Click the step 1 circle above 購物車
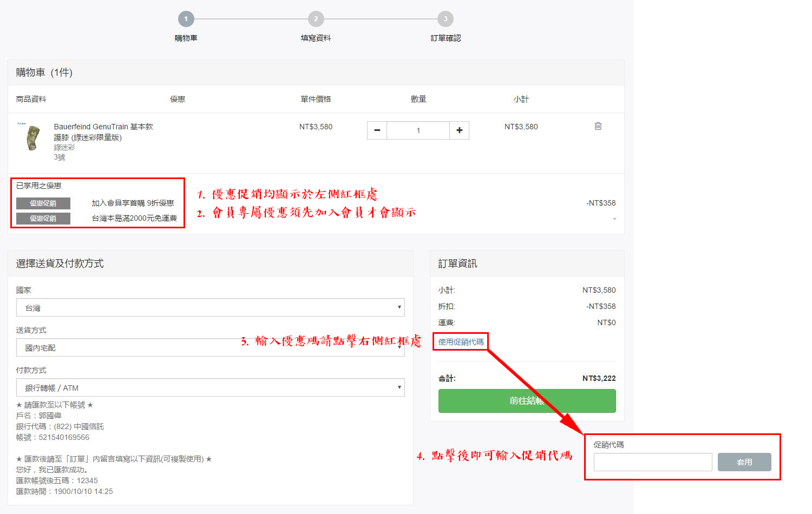Screen dimensions: 812x514 coord(186,18)
